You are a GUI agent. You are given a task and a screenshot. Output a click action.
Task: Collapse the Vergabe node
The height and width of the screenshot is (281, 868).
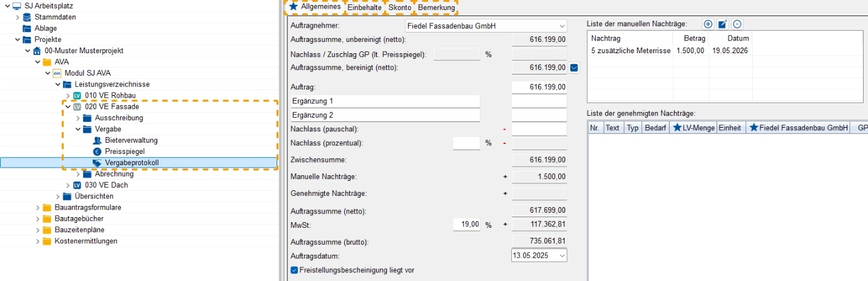(78, 130)
